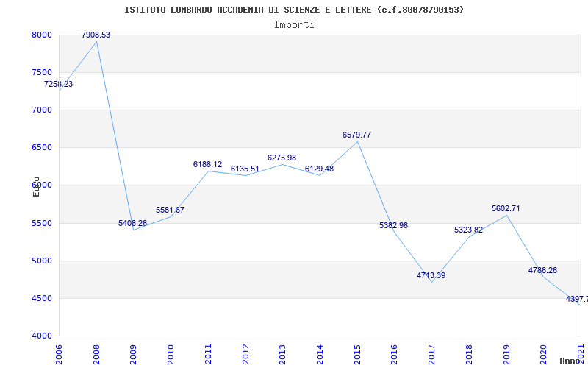
Task: Select the 5323.82 data label
Action: [x=468, y=230]
